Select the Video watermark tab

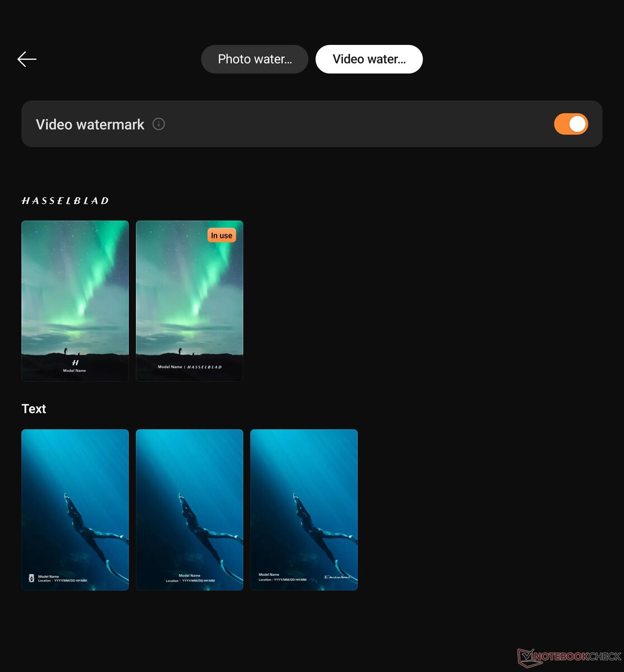click(x=369, y=59)
